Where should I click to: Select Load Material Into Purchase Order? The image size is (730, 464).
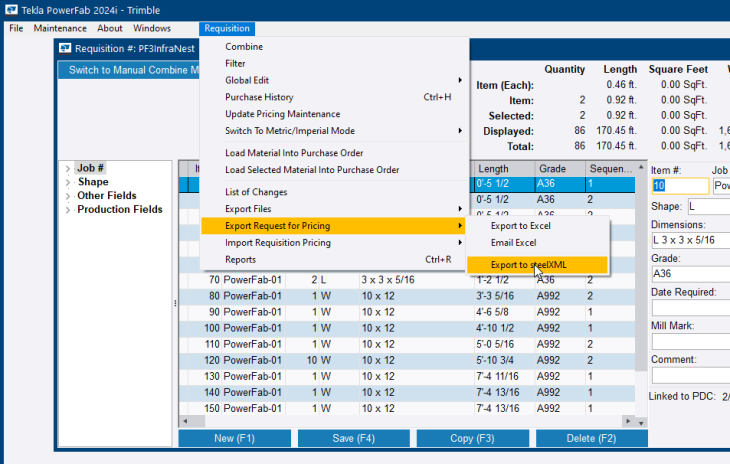(334, 153)
